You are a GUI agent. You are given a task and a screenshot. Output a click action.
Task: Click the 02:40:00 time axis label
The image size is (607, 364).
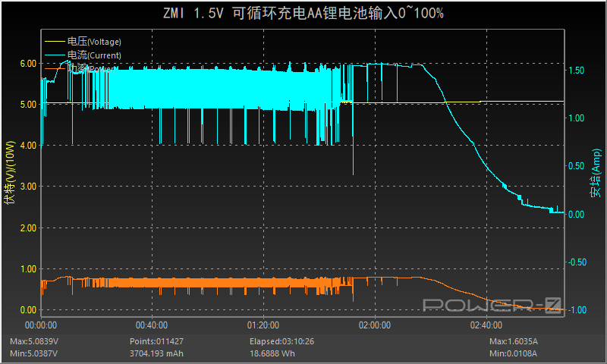pyautogui.click(x=486, y=325)
